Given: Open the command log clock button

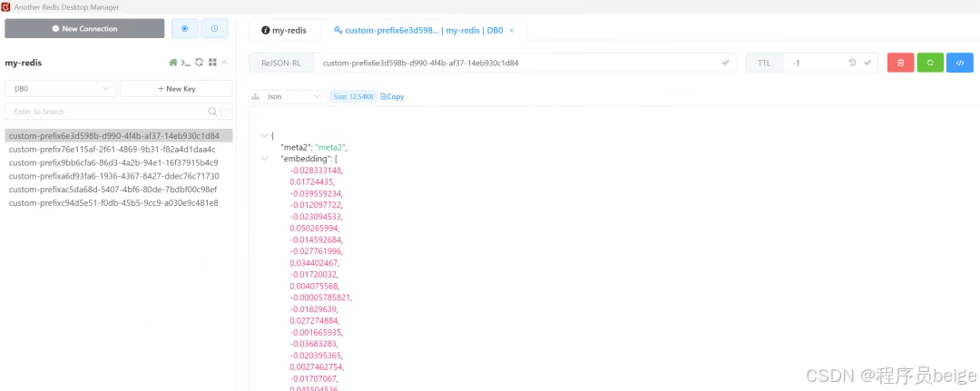Looking at the screenshot, I should [x=214, y=29].
